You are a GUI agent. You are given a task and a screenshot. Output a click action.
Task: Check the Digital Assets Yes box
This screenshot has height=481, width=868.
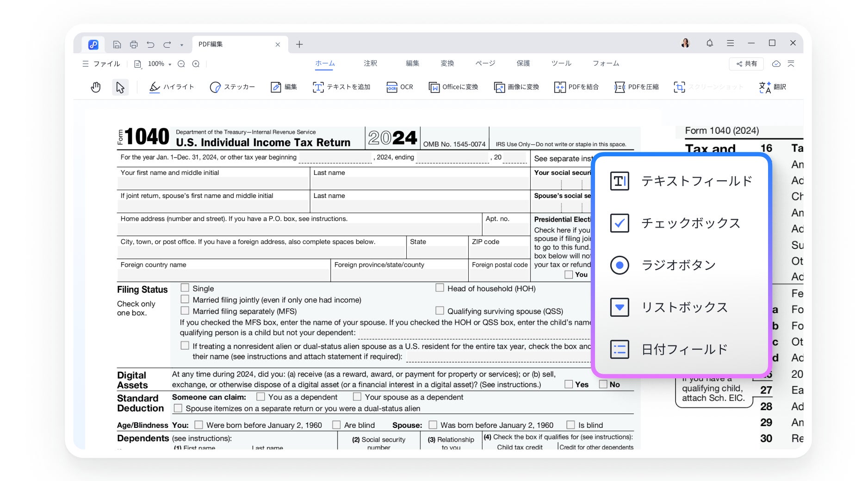(x=569, y=384)
